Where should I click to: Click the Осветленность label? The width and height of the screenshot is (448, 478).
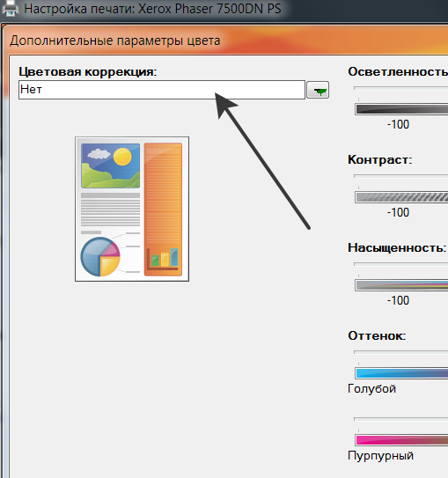click(398, 72)
